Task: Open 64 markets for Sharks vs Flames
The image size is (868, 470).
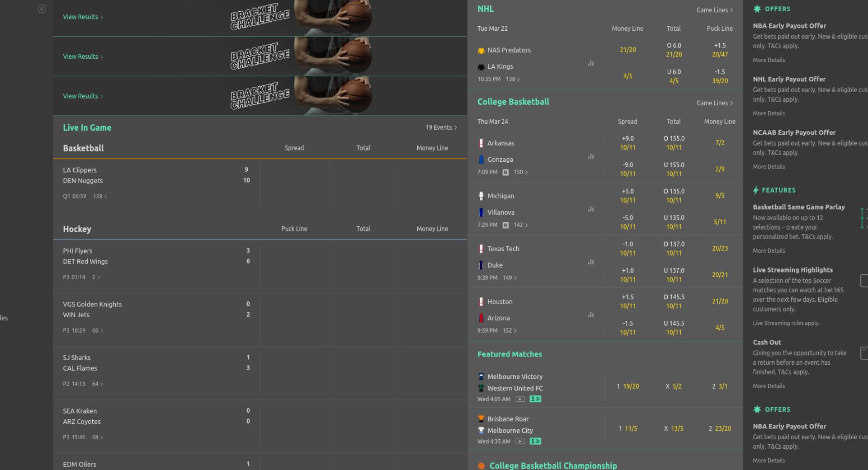Action: pyautogui.click(x=98, y=384)
